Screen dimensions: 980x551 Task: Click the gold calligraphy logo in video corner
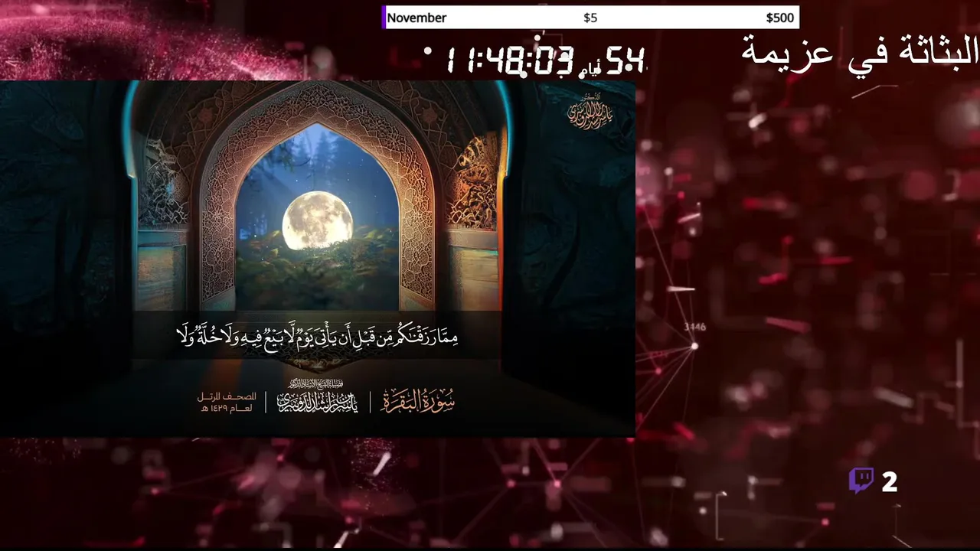tap(590, 112)
